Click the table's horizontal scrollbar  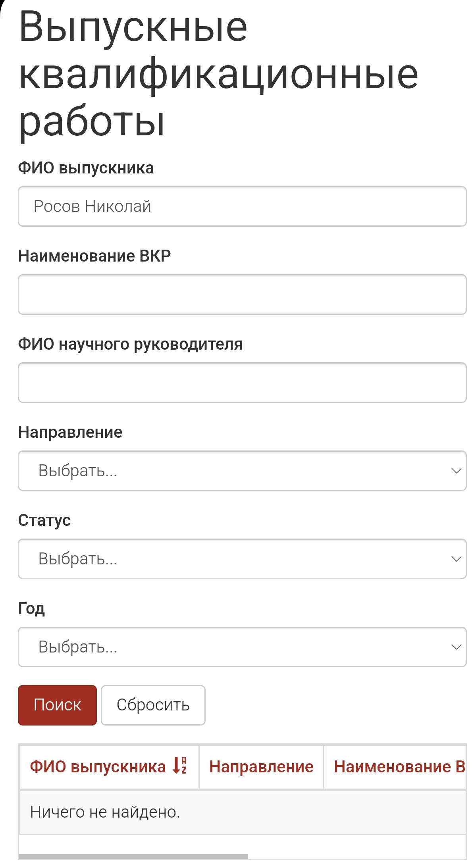click(x=133, y=856)
